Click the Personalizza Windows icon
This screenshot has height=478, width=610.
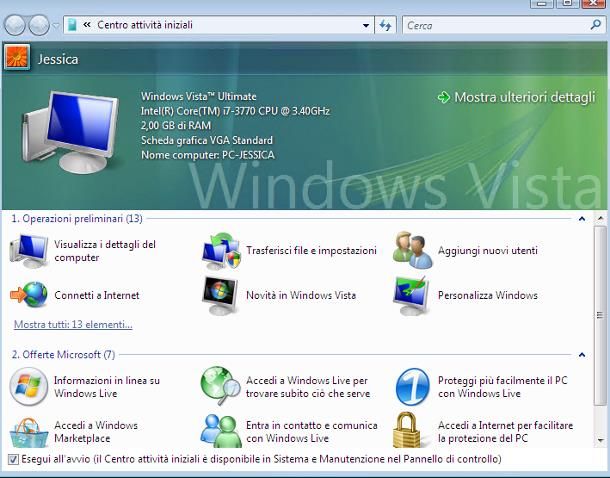[412, 296]
